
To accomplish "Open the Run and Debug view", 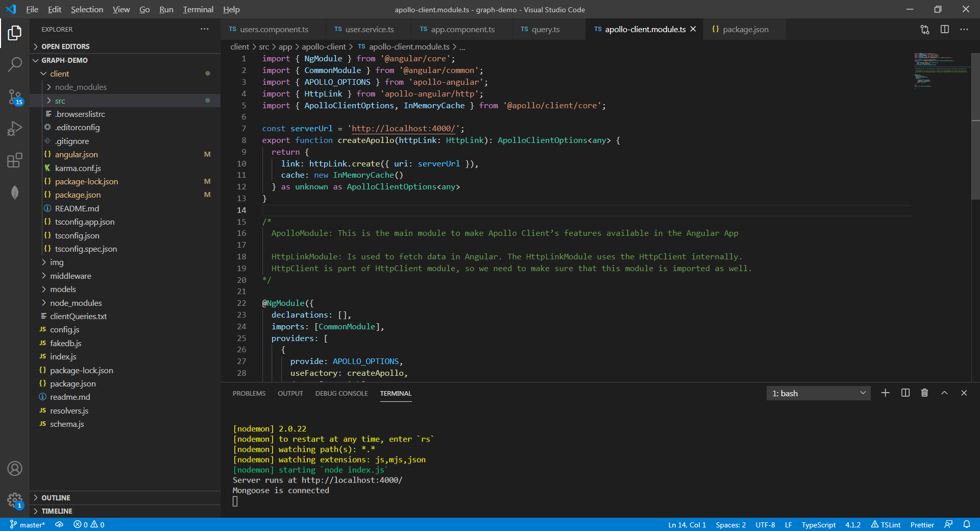I will pyautogui.click(x=15, y=128).
